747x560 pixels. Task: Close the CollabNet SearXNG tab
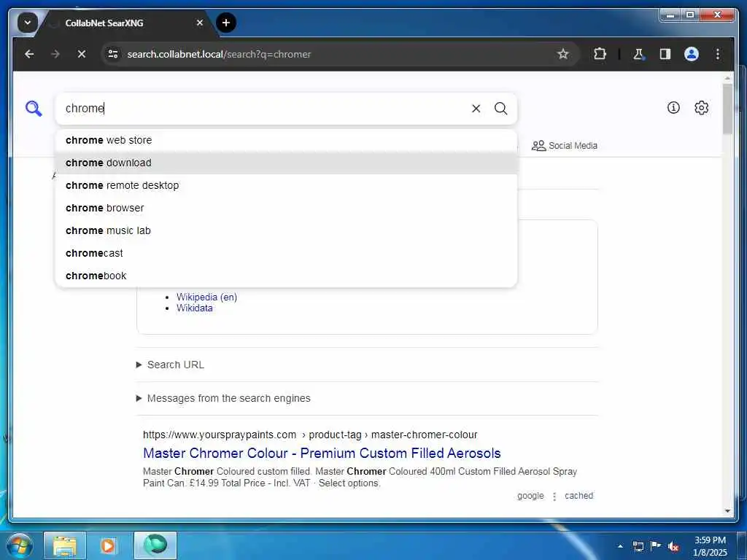click(200, 23)
